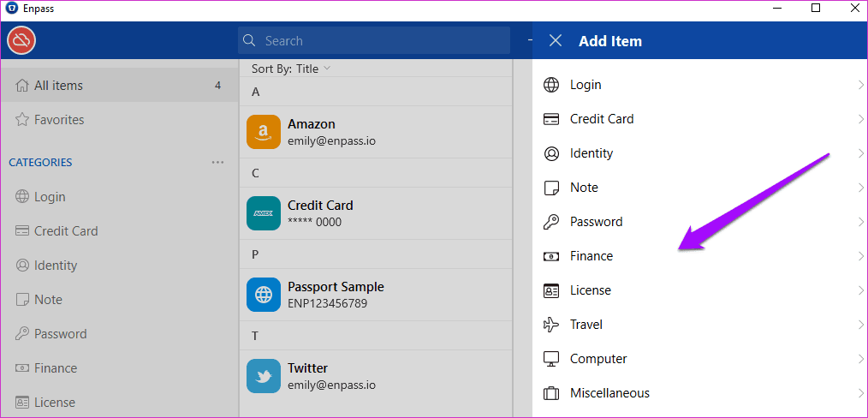The image size is (868, 418).
Task: Choose Miscellaneous in the Add Item list
Action: [x=699, y=393]
